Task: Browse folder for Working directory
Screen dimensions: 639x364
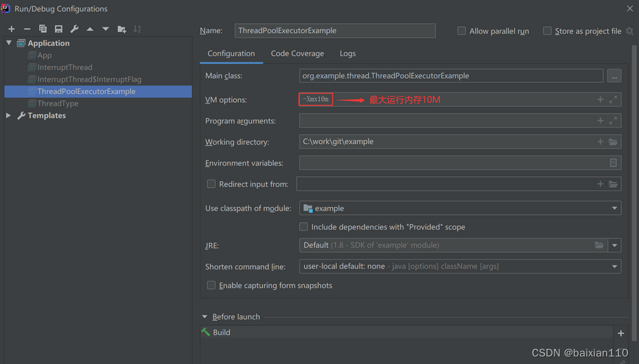Action: [614, 142]
